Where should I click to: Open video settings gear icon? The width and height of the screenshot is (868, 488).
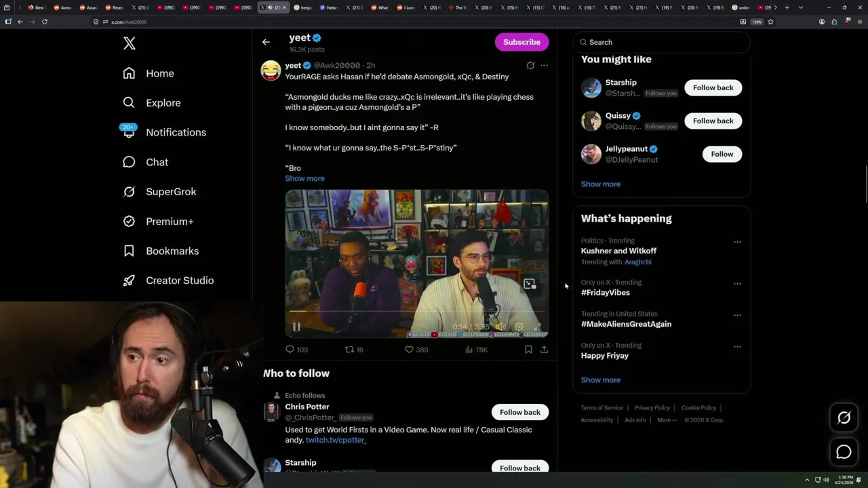pyautogui.click(x=519, y=327)
